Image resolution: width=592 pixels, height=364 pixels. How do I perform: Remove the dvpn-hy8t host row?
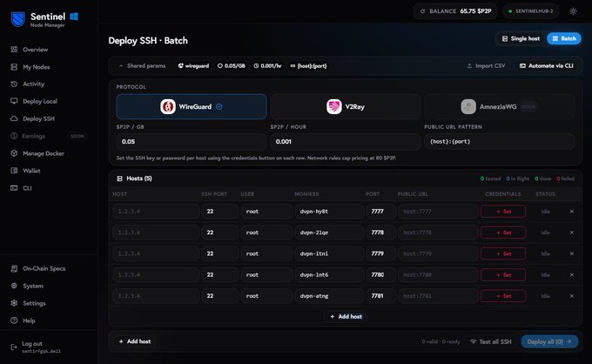click(x=572, y=212)
